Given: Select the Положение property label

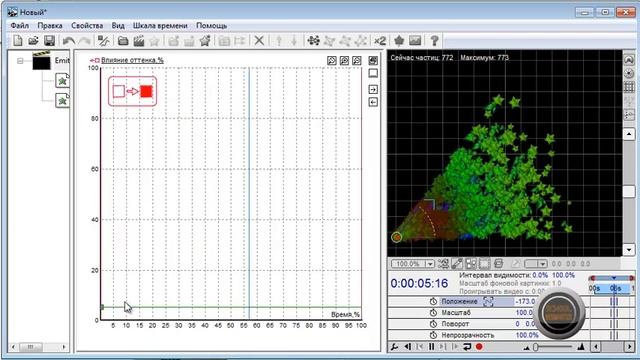Looking at the screenshot, I should coord(459,301).
